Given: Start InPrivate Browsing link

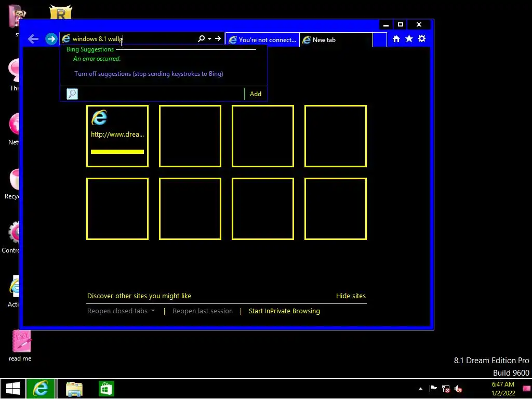Looking at the screenshot, I should (284, 311).
